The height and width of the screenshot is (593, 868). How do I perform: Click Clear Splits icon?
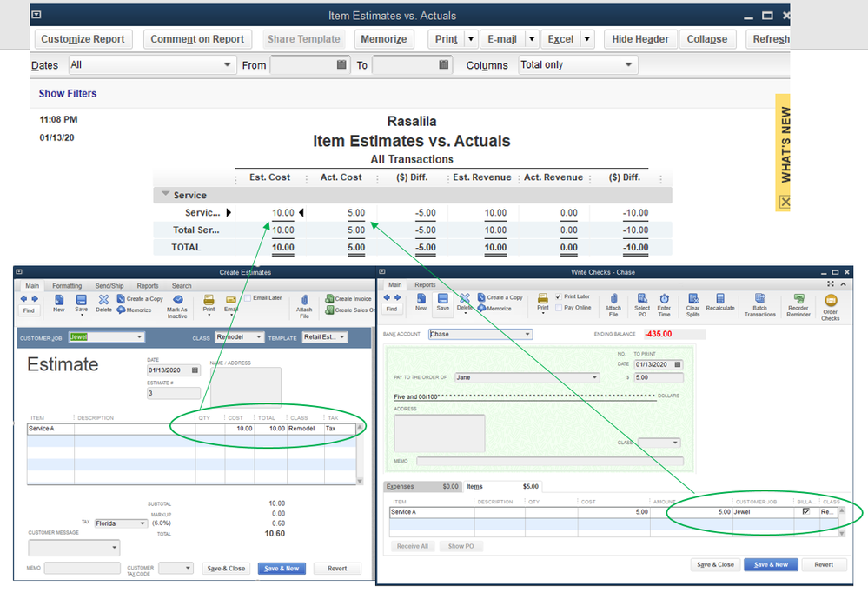[693, 298]
